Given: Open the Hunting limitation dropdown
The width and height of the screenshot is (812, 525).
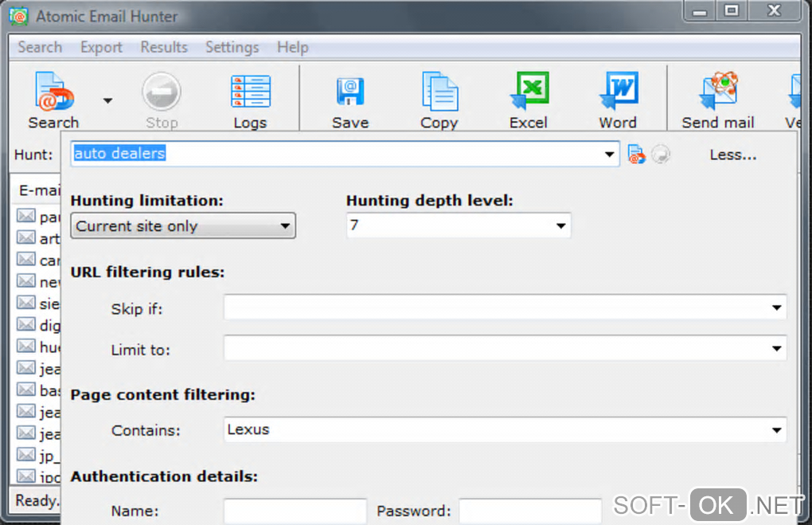Looking at the screenshot, I should 183,225.
